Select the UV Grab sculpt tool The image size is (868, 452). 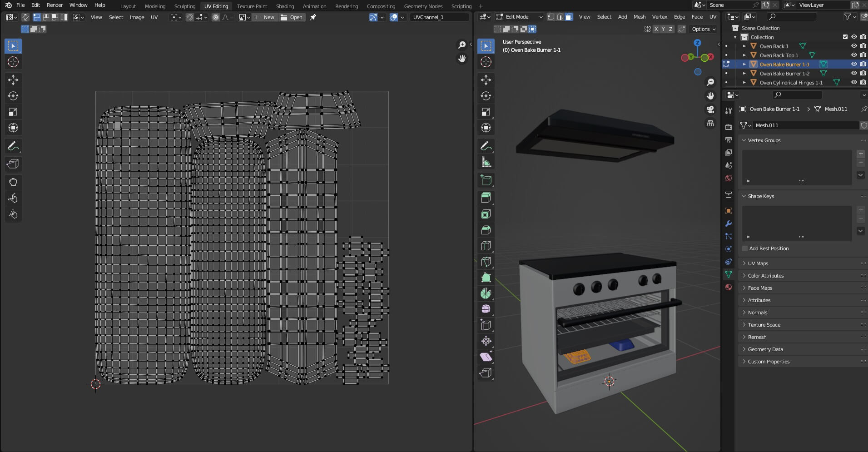[x=13, y=182]
